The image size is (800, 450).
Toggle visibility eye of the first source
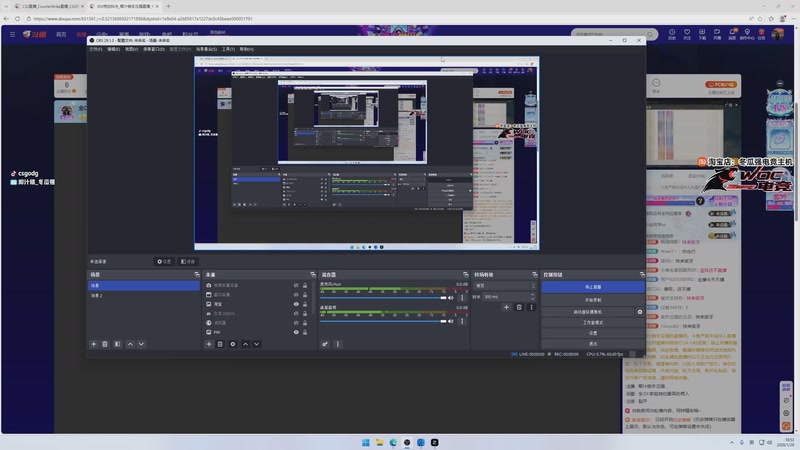pyautogui.click(x=295, y=286)
